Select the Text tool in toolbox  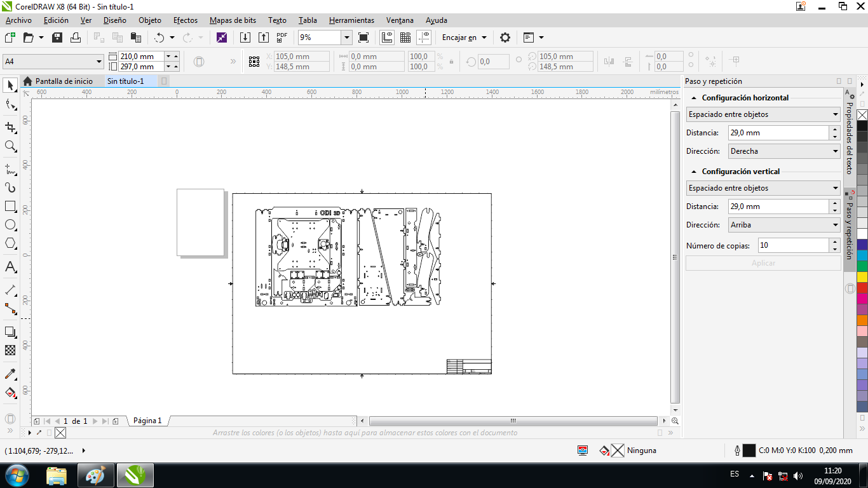[x=10, y=267]
